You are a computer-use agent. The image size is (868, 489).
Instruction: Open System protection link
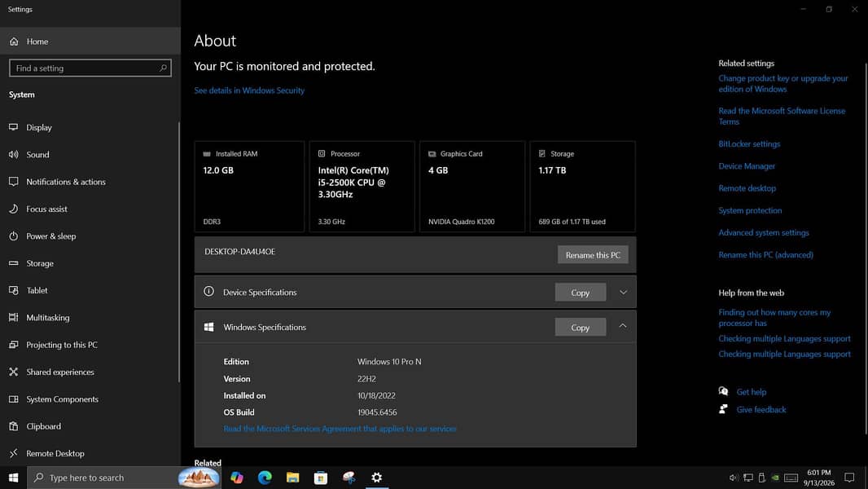coord(750,210)
